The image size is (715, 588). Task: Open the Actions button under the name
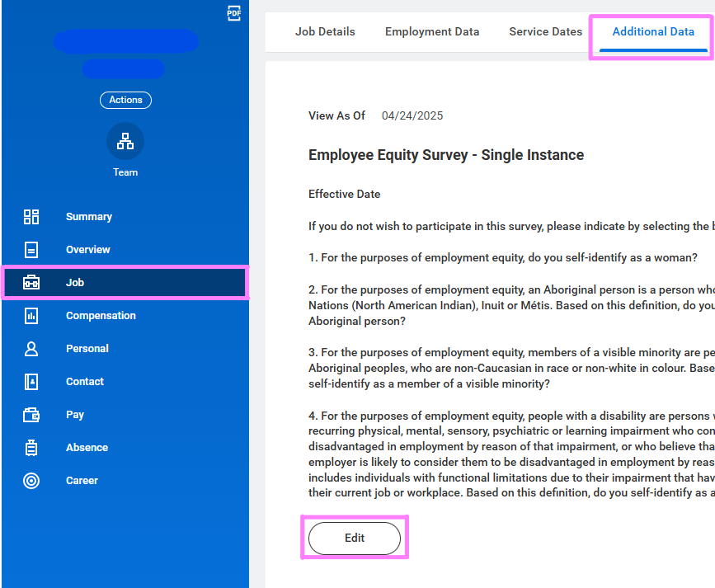125,100
